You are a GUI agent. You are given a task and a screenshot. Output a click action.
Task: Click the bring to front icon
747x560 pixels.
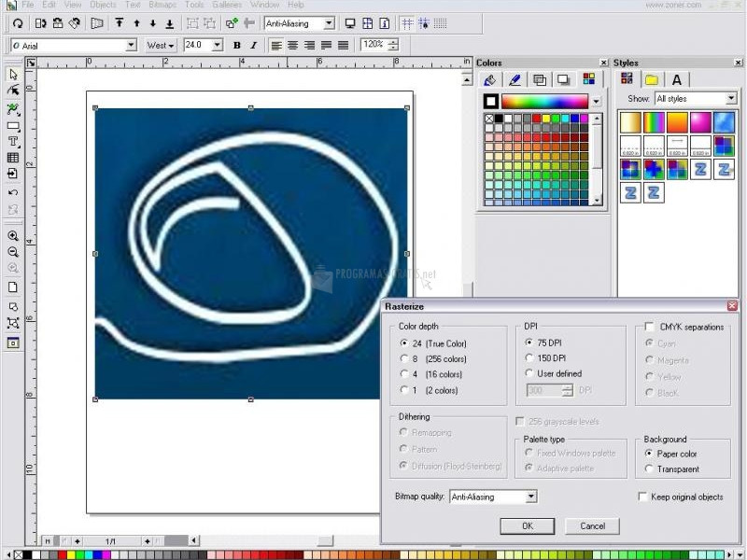[x=120, y=23]
